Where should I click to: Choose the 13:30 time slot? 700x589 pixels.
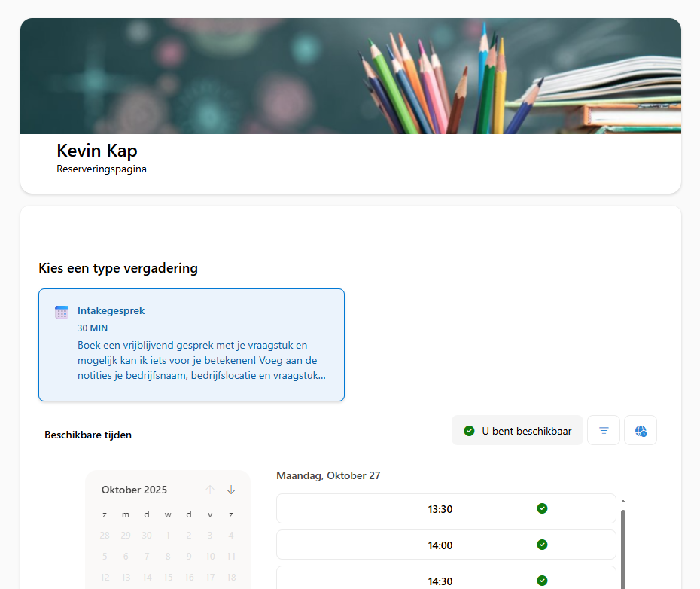click(x=440, y=508)
